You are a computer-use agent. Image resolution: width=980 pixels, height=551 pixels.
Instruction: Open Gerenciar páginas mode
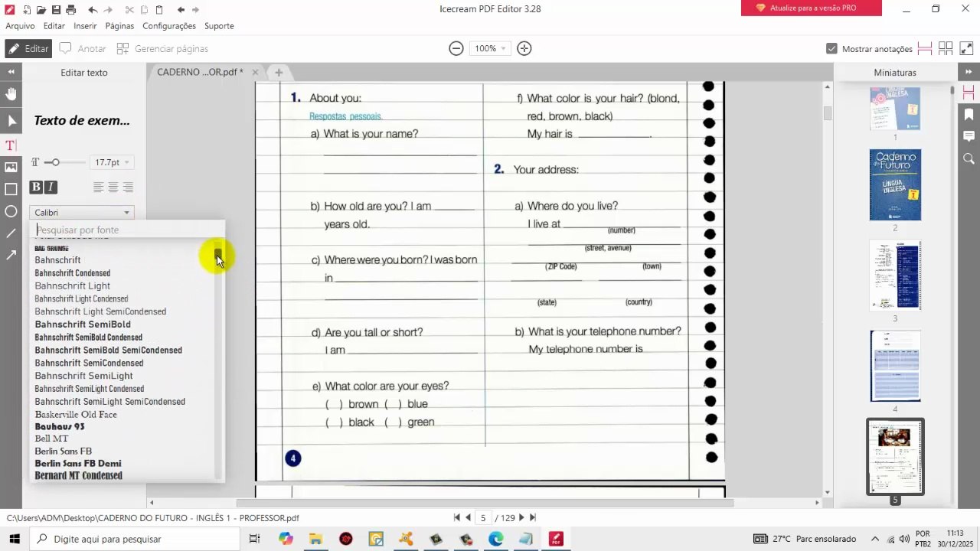point(162,48)
